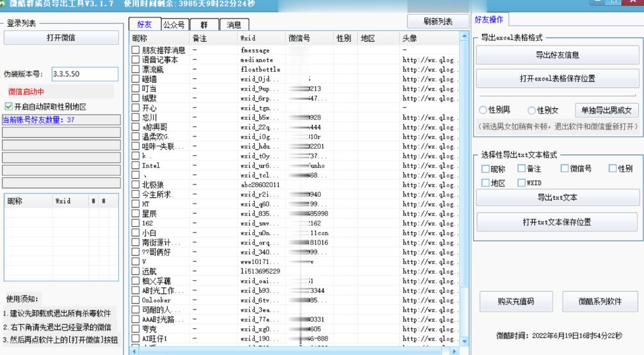Click the 地区 column header
The image size is (644, 355).
378,38
